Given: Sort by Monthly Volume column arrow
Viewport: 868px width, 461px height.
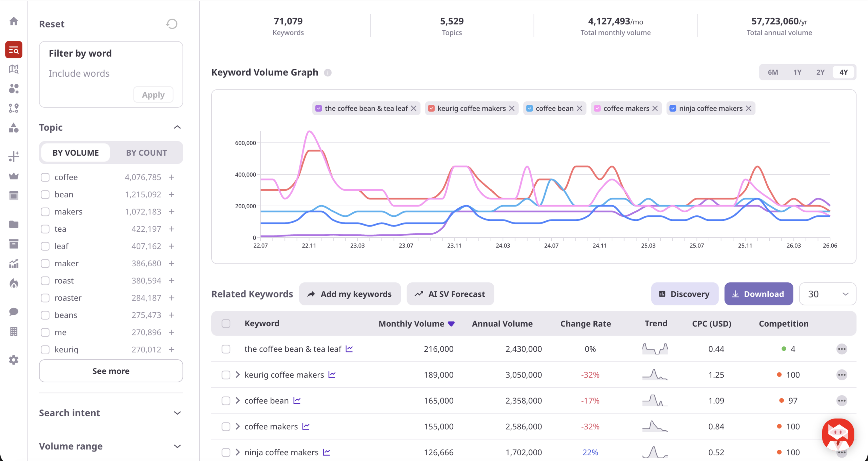Looking at the screenshot, I should point(451,324).
